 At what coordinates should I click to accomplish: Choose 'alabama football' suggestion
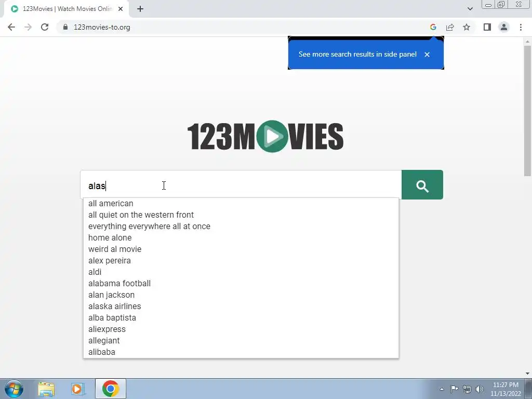(241, 283)
